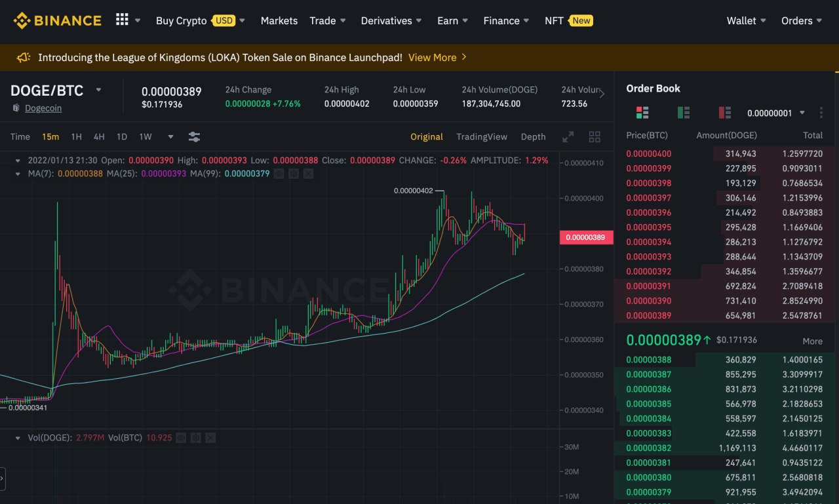
Task: Open multi-chart grid layout icon
Action: coord(595,137)
